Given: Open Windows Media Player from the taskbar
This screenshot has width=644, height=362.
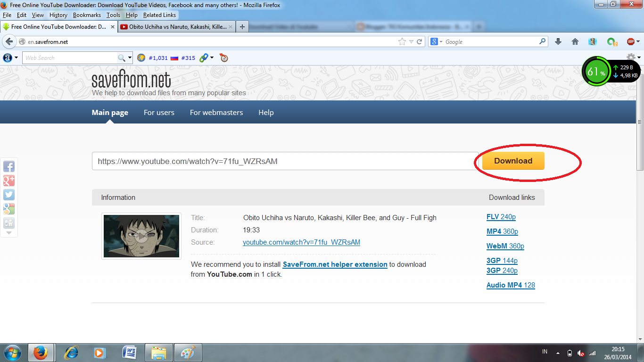Looking at the screenshot, I should click(99, 353).
